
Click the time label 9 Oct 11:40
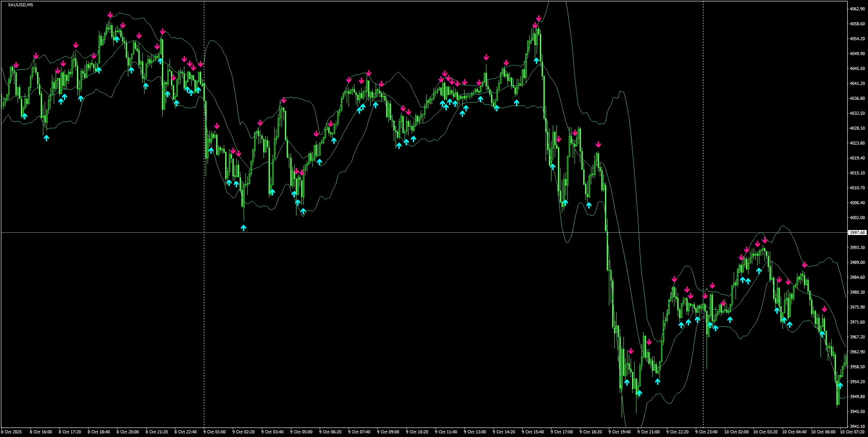(x=446, y=432)
